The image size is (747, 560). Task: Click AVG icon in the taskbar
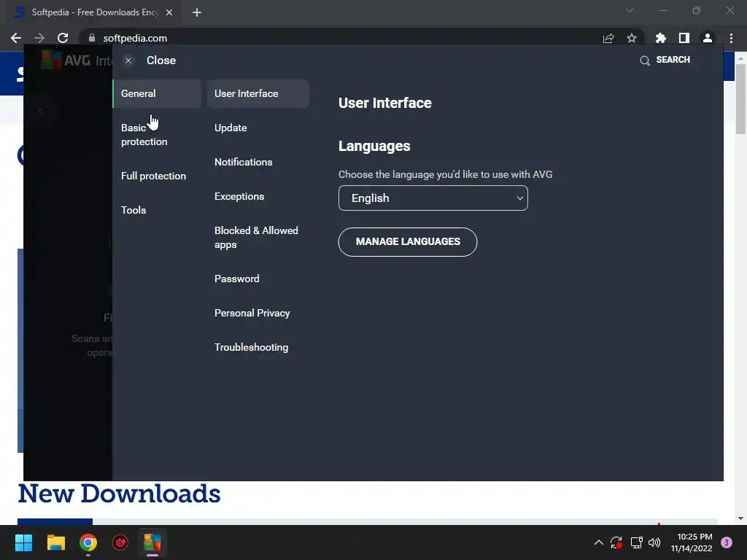point(152,542)
